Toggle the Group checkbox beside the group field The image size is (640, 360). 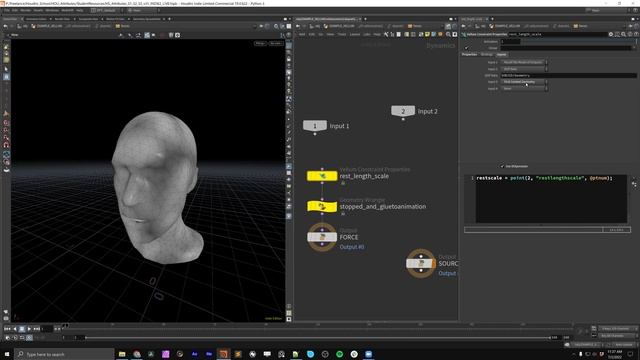click(x=467, y=48)
